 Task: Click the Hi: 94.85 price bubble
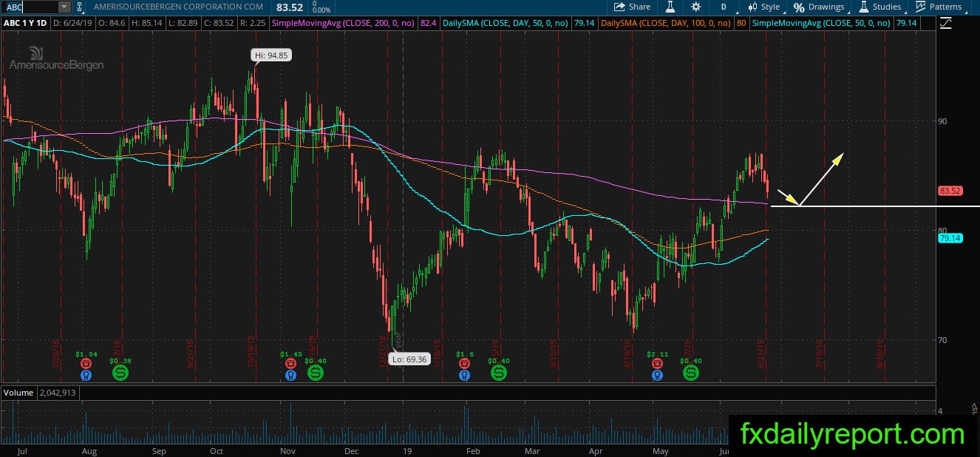(x=270, y=55)
